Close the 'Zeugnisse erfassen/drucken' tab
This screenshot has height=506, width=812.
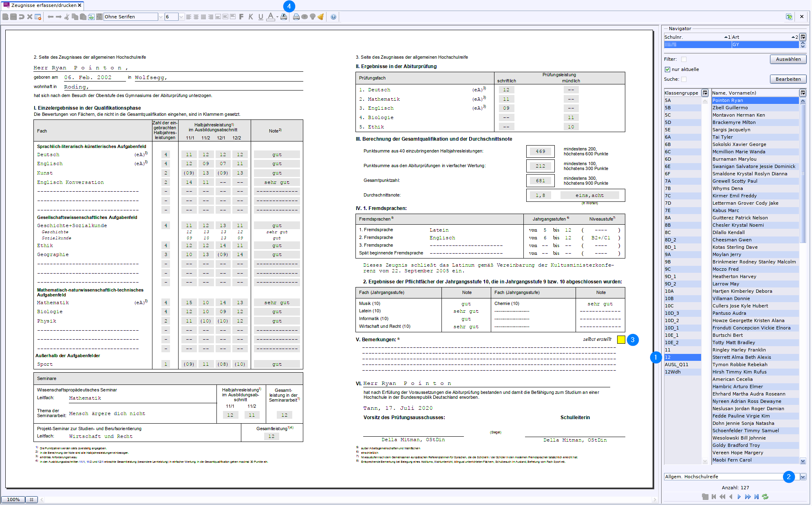pyautogui.click(x=79, y=5)
